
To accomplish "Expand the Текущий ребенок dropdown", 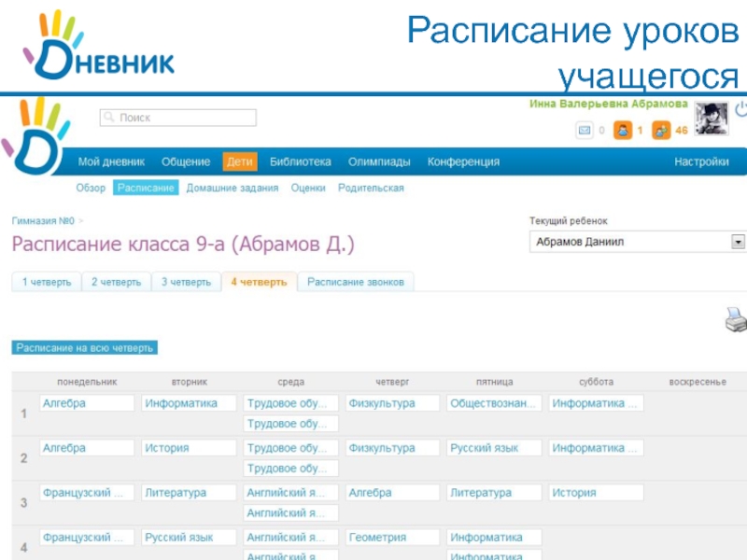I will point(738,242).
